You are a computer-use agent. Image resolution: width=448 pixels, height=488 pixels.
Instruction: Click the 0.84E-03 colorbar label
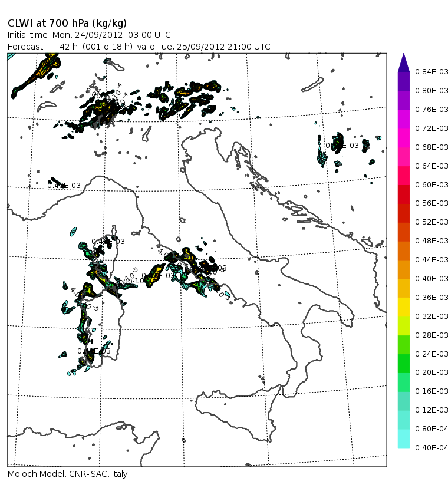tap(431, 71)
